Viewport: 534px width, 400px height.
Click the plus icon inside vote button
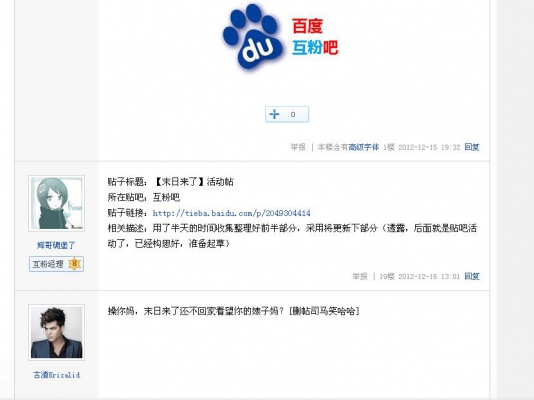pos(274,114)
